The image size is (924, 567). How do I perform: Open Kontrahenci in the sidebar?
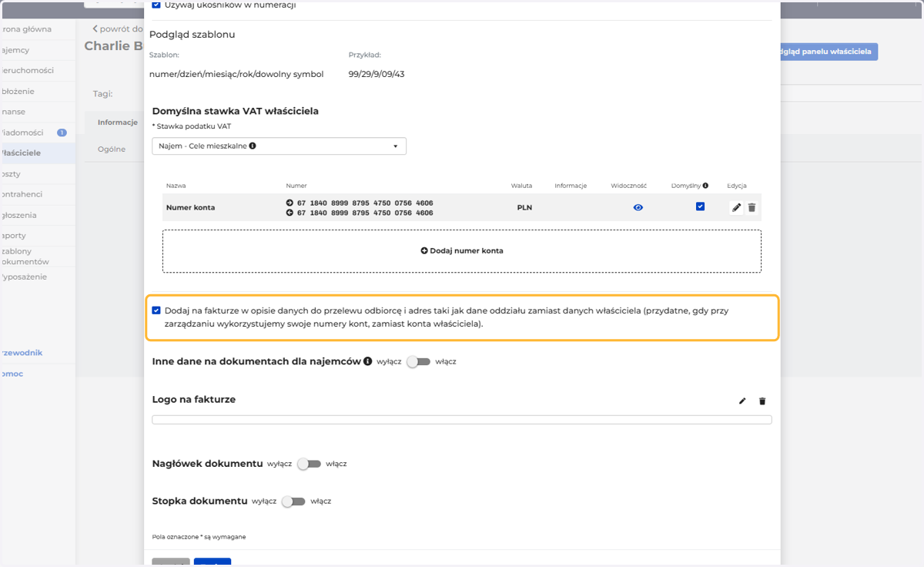(x=38, y=195)
